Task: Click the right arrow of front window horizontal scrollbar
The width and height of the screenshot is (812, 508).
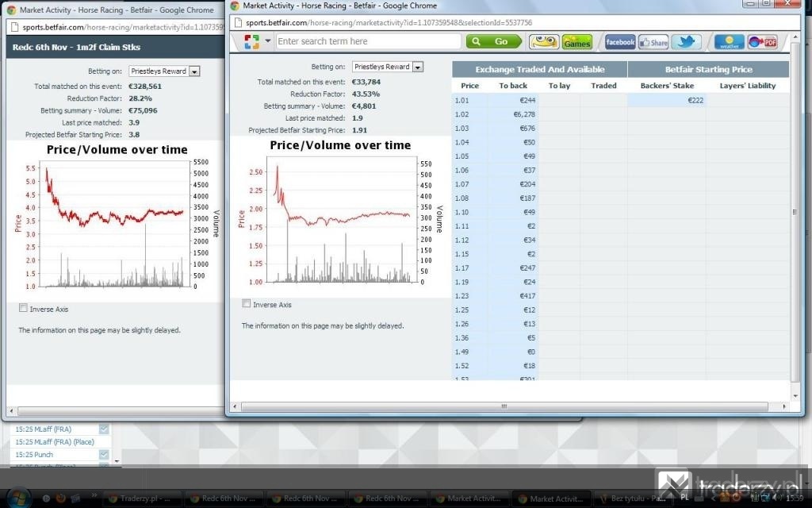Action: tap(784, 407)
